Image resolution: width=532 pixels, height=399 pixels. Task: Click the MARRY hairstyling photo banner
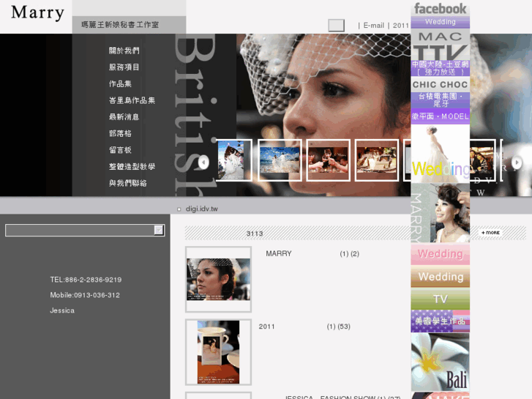440,213
